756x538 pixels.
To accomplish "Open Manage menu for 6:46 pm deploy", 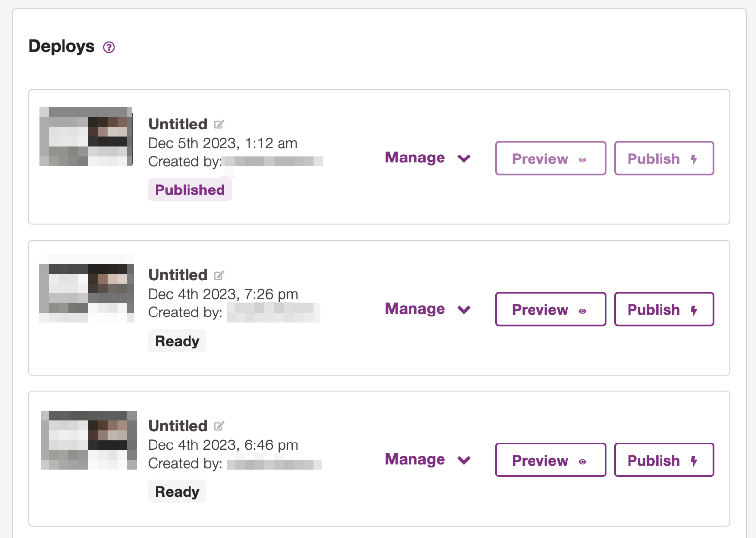I will pyautogui.click(x=427, y=460).
